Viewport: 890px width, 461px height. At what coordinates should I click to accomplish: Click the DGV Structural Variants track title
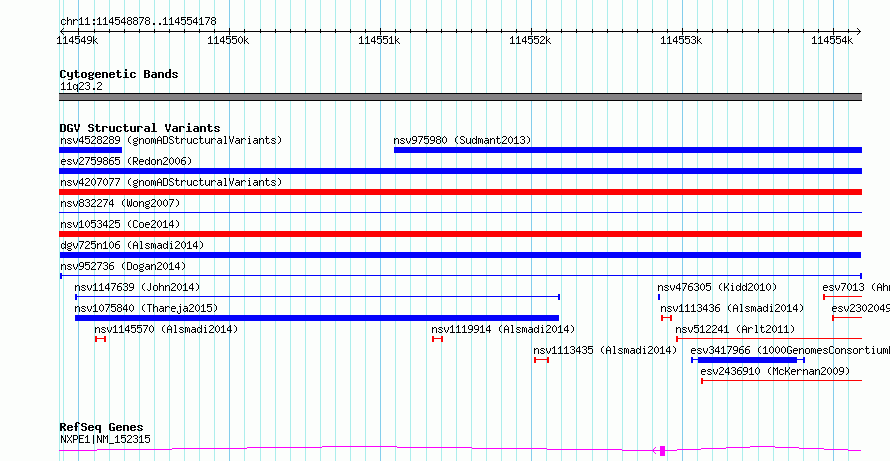[x=140, y=128]
